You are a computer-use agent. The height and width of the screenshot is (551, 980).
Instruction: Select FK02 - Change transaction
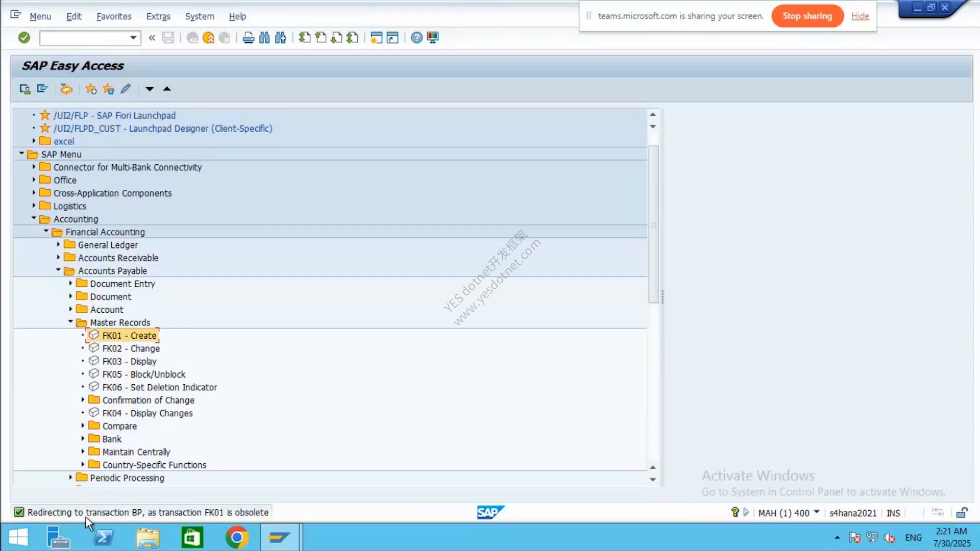coord(131,348)
